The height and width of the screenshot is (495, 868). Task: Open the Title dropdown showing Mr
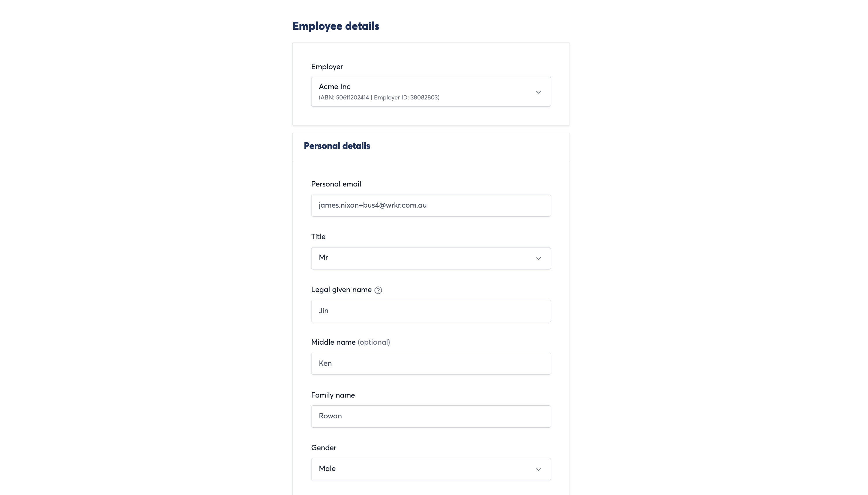coord(431,258)
